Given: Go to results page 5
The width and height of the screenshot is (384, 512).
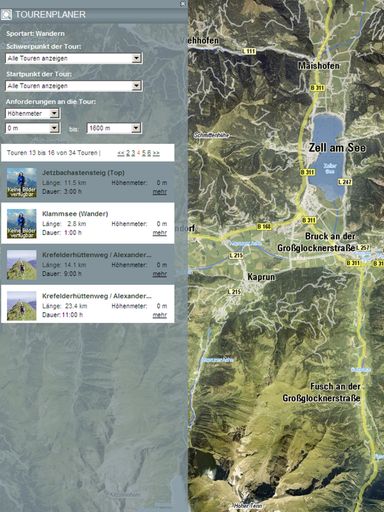Looking at the screenshot, I should (x=144, y=153).
